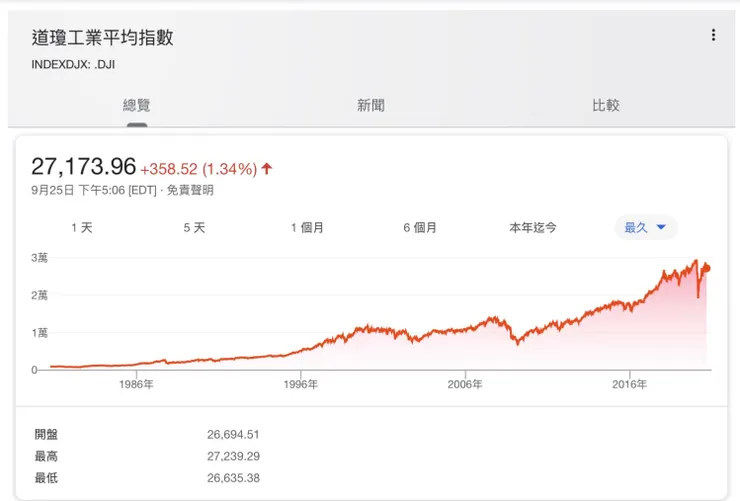
Task: Click the +358.52 (1.34%) change value
Action: tap(199, 169)
